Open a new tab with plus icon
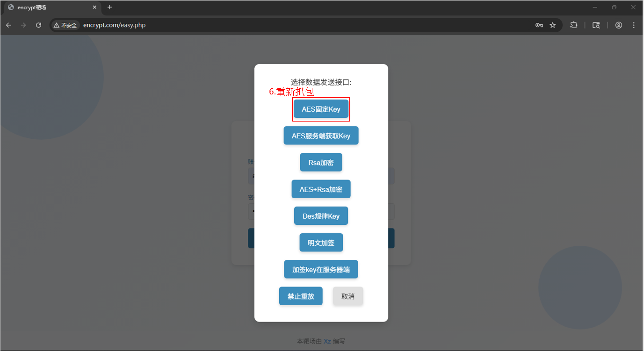This screenshot has height=351, width=644. pyautogui.click(x=109, y=7)
